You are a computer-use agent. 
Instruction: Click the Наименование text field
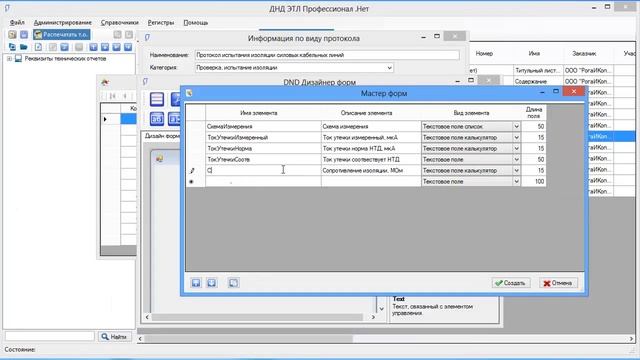pyautogui.click(x=327, y=55)
